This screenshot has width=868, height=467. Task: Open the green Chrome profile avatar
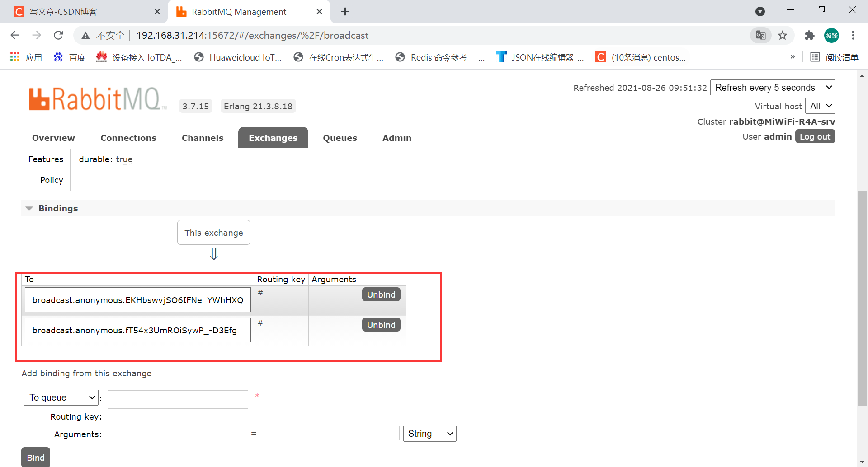point(831,35)
